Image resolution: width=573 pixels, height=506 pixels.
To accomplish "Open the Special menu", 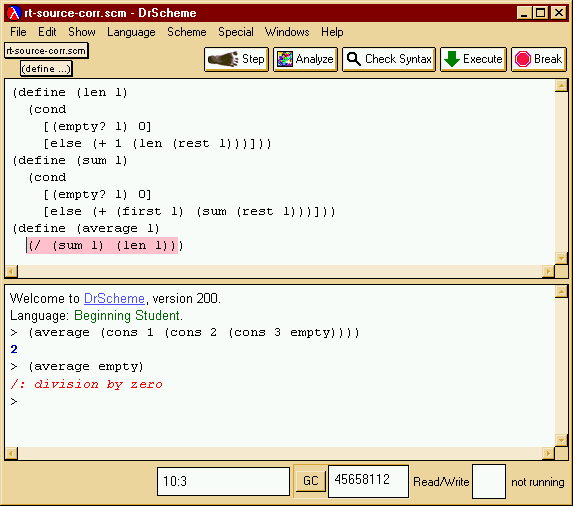I will (236, 32).
